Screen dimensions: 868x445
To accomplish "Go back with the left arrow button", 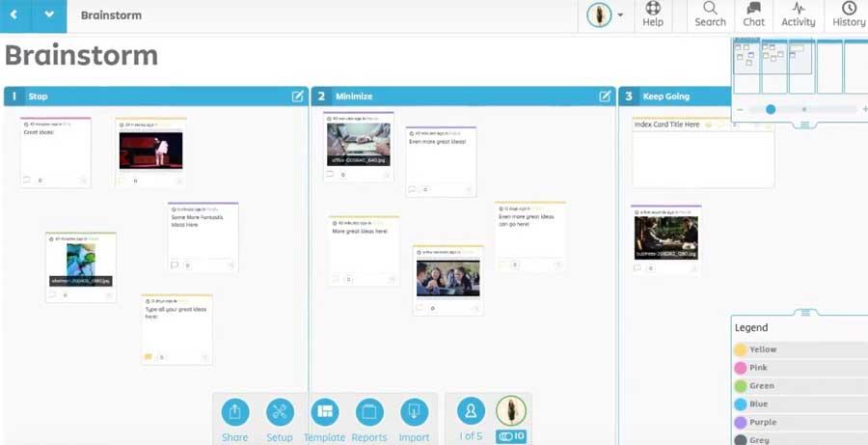I will pyautogui.click(x=14, y=15).
